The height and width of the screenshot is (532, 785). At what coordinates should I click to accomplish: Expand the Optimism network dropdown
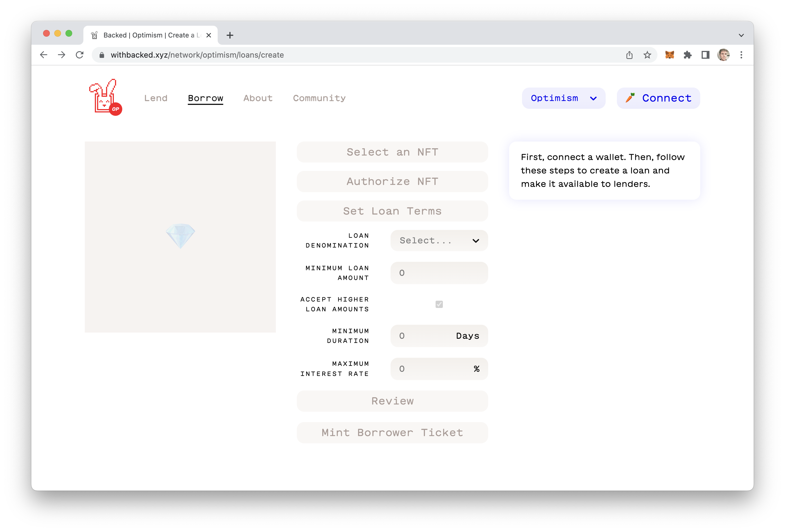tap(563, 98)
